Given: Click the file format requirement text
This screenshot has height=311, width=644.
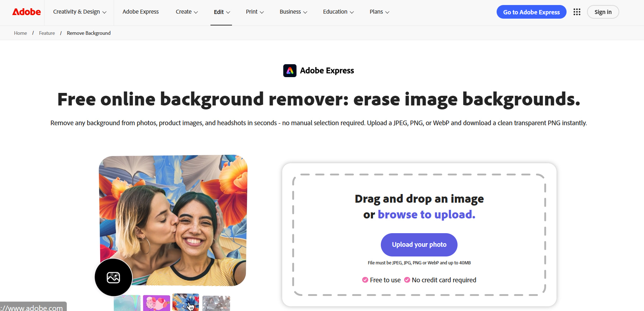Looking at the screenshot, I should pos(419,263).
